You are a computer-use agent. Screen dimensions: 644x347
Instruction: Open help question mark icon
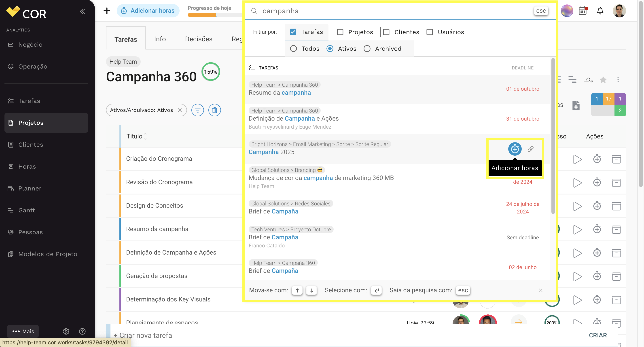[x=82, y=331]
